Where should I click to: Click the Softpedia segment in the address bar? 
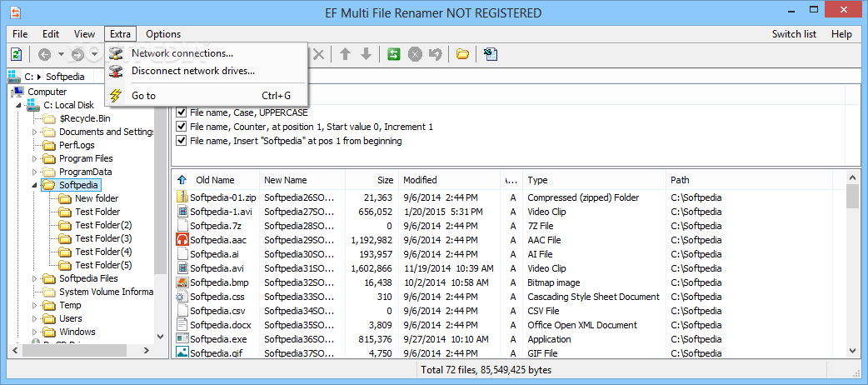pyautogui.click(x=65, y=77)
